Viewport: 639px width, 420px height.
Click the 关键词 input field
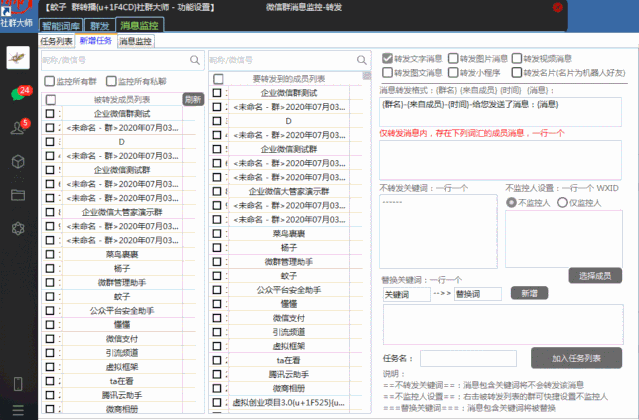point(406,294)
